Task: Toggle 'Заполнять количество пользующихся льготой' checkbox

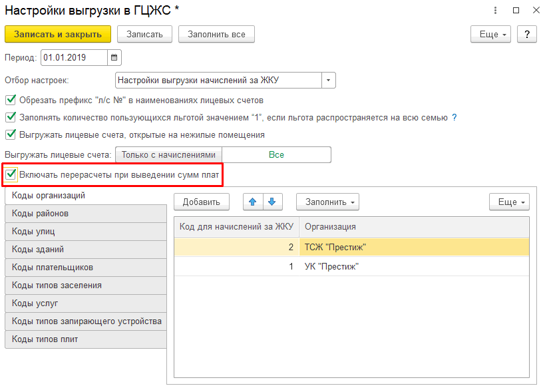Action: tap(10, 118)
